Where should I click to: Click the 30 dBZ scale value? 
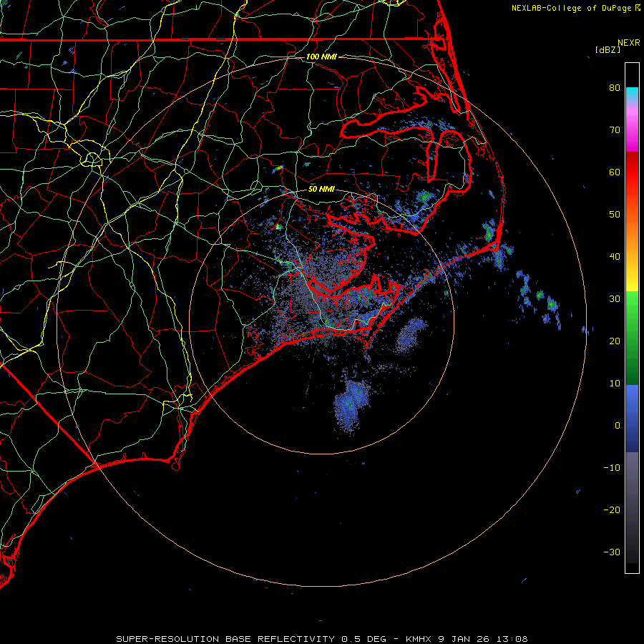tap(615, 298)
